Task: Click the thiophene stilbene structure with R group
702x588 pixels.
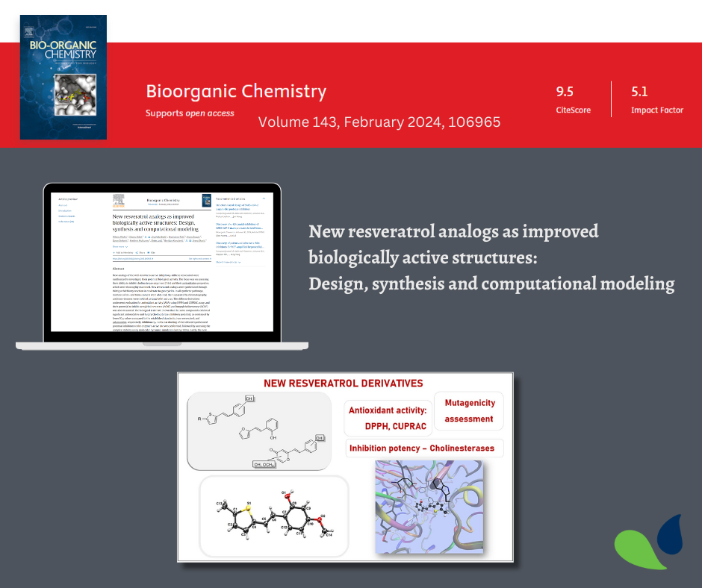Action: 226,411
